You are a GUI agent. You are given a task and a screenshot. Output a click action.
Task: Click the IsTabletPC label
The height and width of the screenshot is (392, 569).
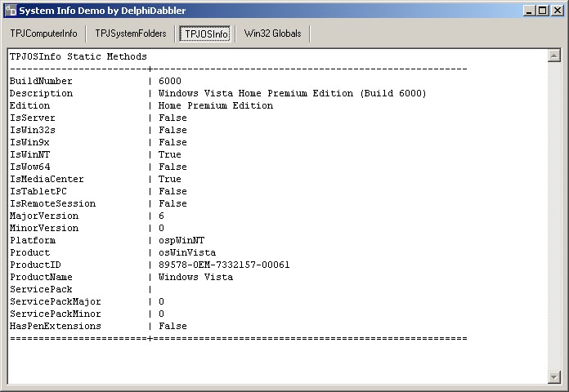[x=38, y=191]
